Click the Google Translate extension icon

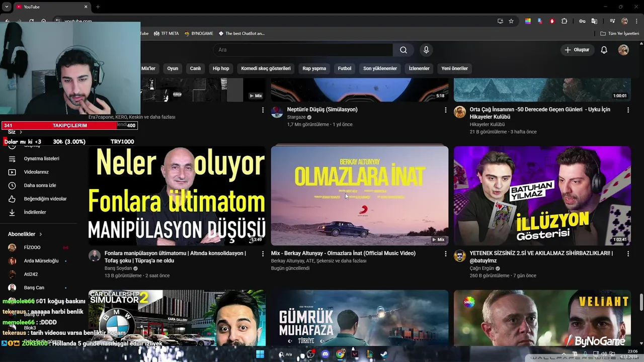pyautogui.click(x=594, y=21)
